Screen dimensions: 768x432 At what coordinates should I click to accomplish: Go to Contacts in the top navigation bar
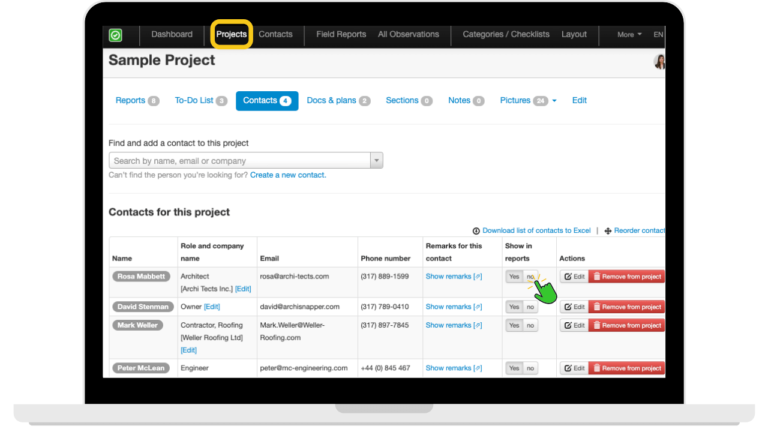[x=275, y=34]
